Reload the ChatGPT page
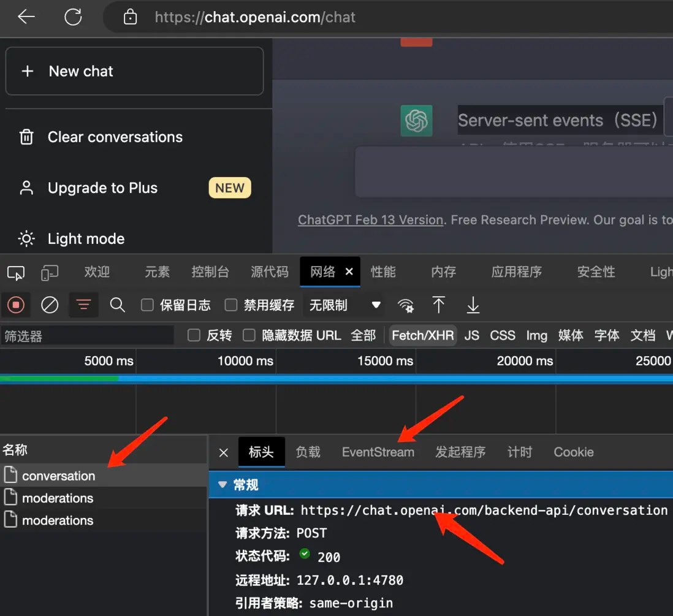Viewport: 673px width, 616px height. pos(73,17)
